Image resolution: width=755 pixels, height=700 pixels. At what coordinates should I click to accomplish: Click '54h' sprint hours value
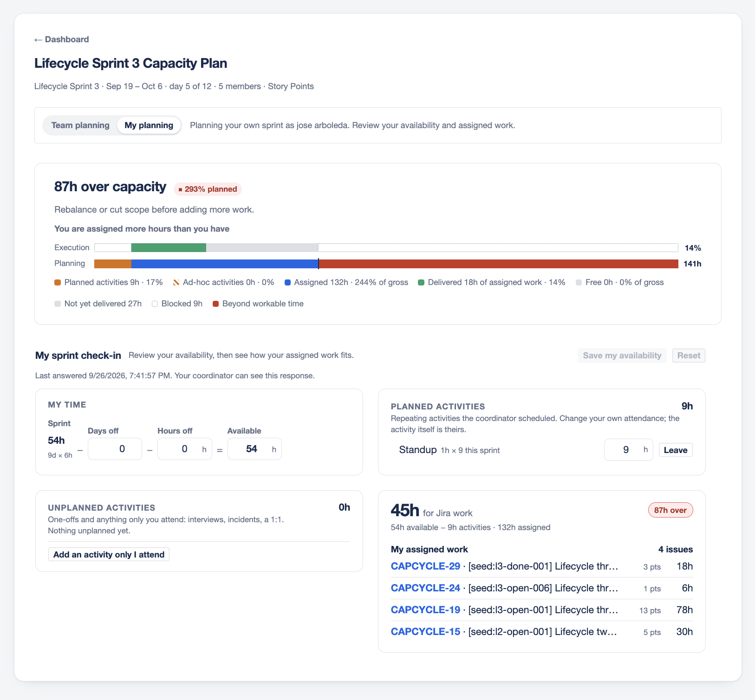click(x=56, y=440)
